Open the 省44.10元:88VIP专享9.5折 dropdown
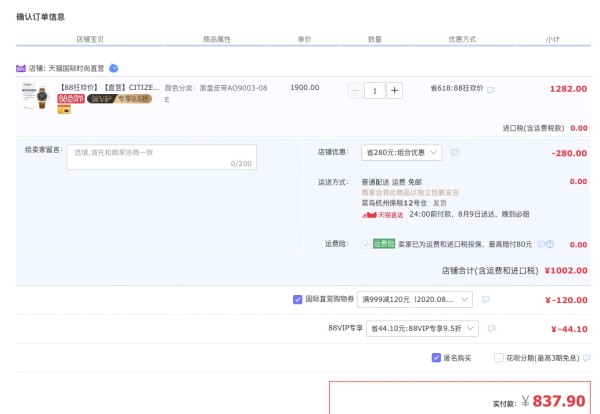The height and width of the screenshot is (414, 600). click(422, 328)
